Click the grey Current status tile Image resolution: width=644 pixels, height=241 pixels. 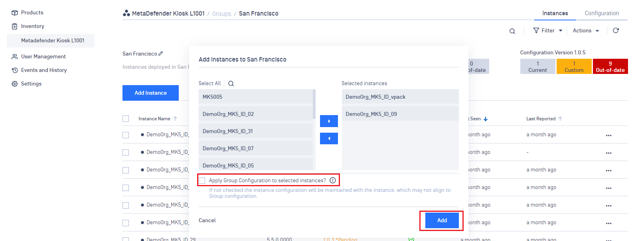(x=537, y=66)
